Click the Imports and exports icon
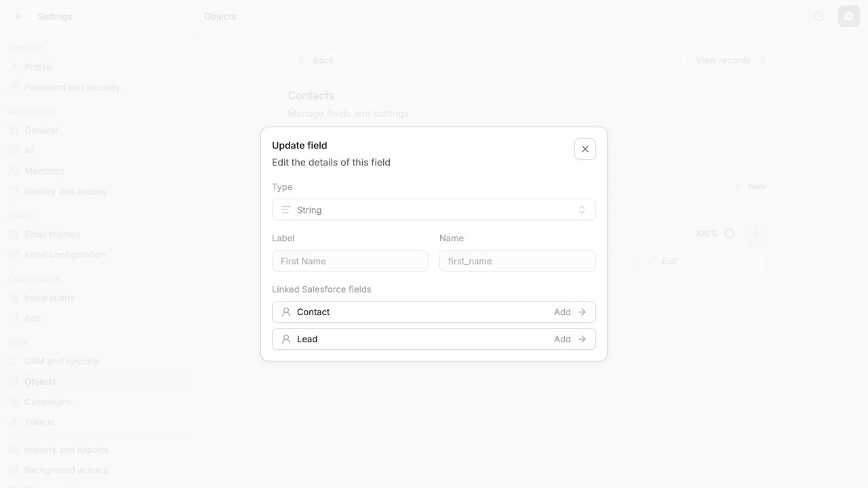868x488 pixels. (14, 450)
